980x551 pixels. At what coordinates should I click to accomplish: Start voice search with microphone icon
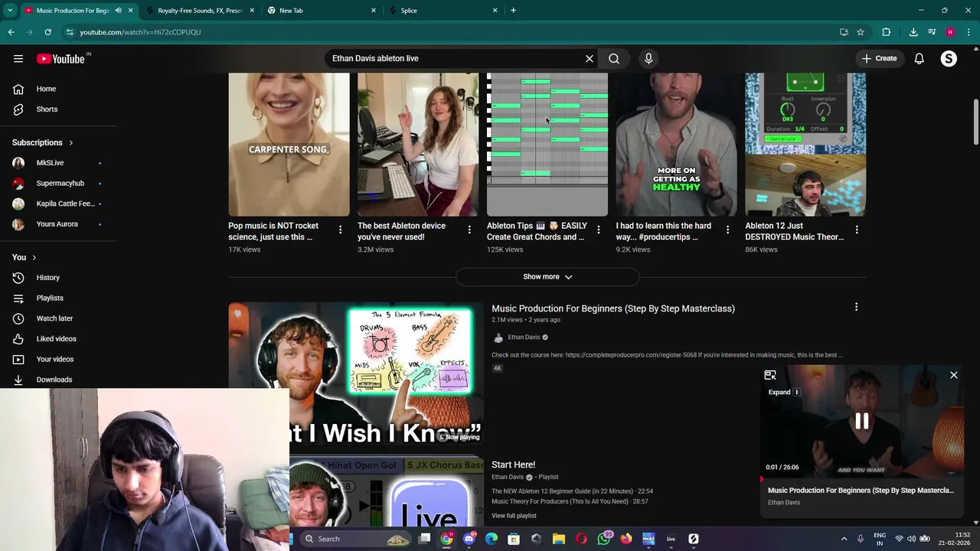(648, 58)
